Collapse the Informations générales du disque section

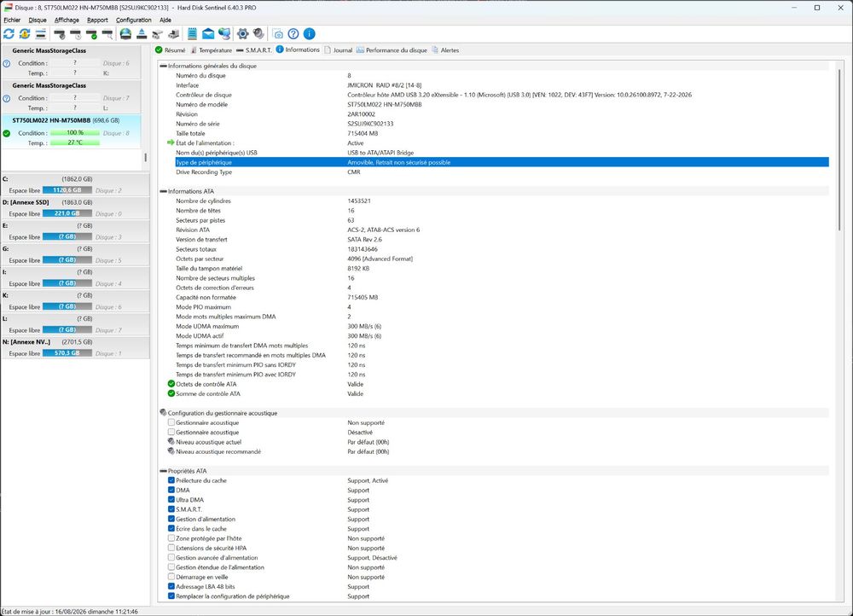pos(163,66)
